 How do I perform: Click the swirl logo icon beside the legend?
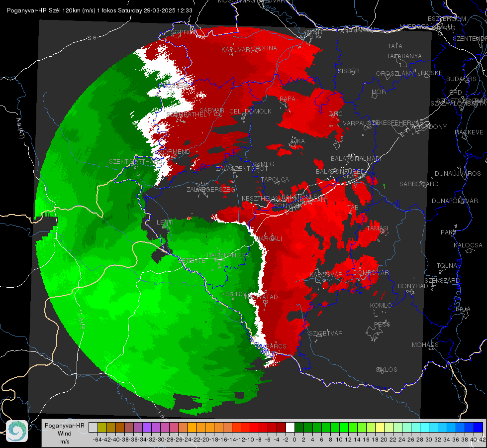[x=17, y=431]
